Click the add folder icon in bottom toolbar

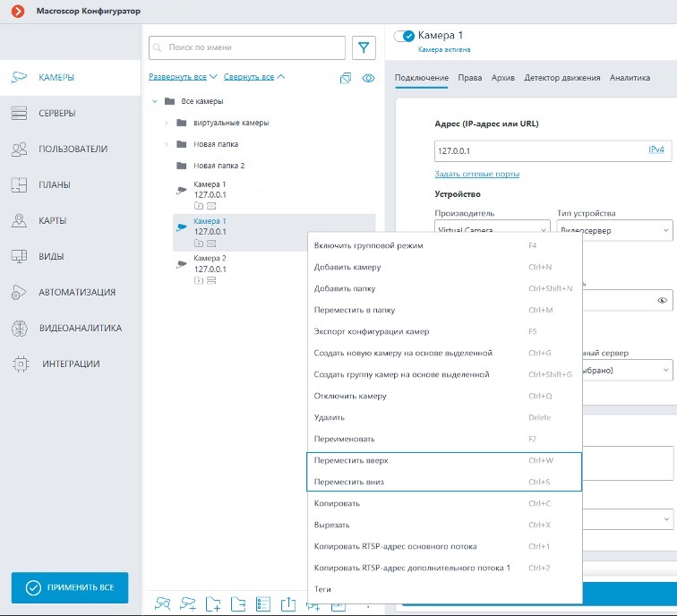point(213,604)
